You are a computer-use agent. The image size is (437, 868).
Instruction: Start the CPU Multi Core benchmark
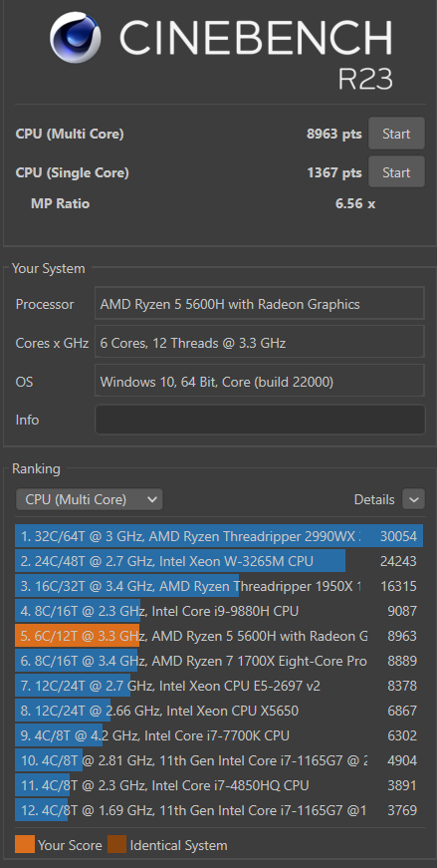tap(396, 134)
